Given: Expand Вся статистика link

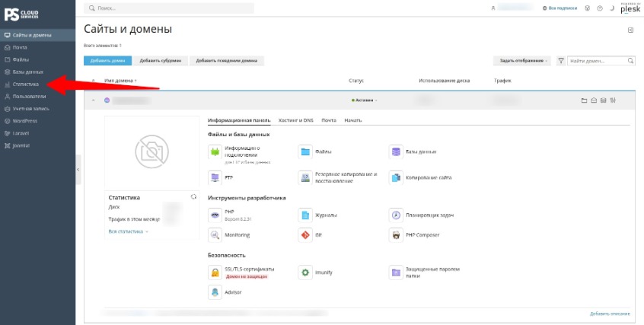Looking at the screenshot, I should pos(128,231).
